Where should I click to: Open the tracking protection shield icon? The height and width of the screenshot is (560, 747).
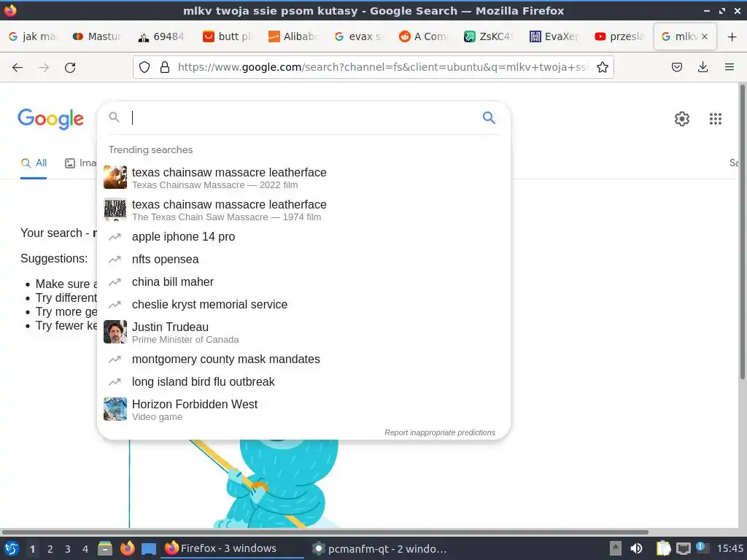pos(144,67)
